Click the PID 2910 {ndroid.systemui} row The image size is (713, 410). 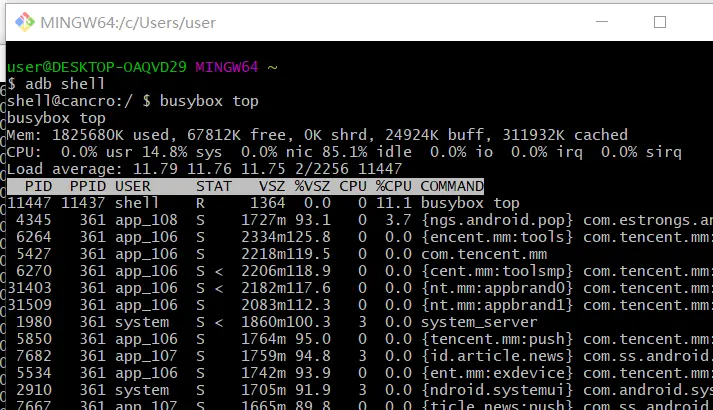(360, 390)
